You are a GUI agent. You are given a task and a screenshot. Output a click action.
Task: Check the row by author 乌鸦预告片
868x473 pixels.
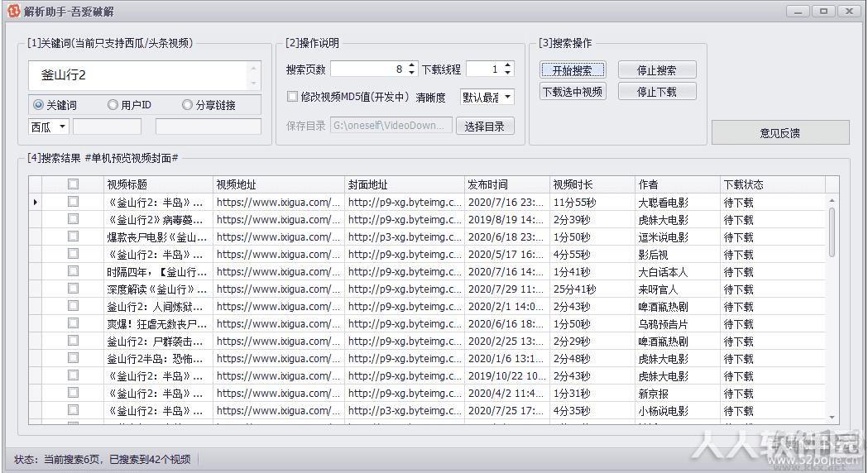tap(73, 323)
